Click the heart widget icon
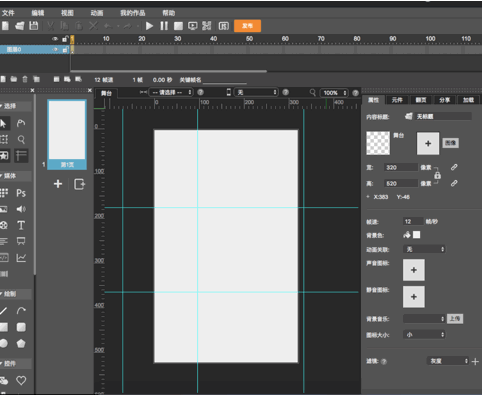The height and width of the screenshot is (397, 483). point(21,380)
